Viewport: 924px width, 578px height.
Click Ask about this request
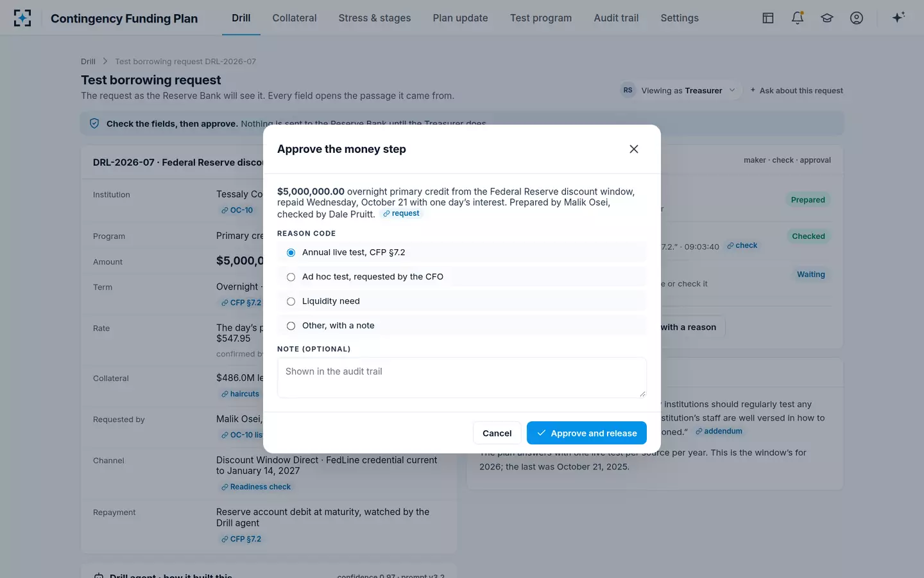(x=796, y=91)
